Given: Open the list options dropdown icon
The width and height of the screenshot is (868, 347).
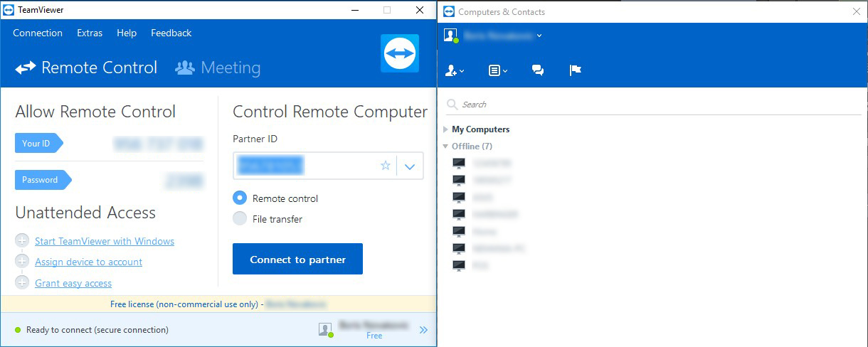Looking at the screenshot, I should click(x=497, y=70).
